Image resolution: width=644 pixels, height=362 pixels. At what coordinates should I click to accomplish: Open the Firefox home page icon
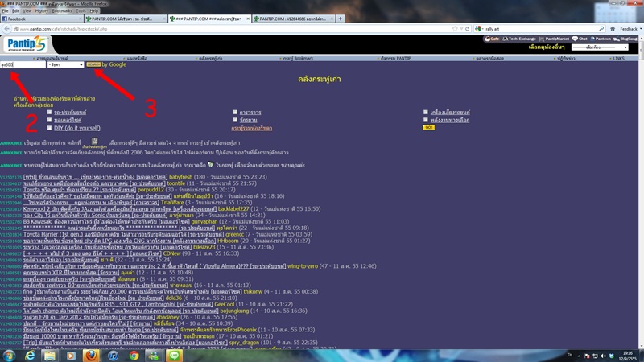[x=613, y=29]
